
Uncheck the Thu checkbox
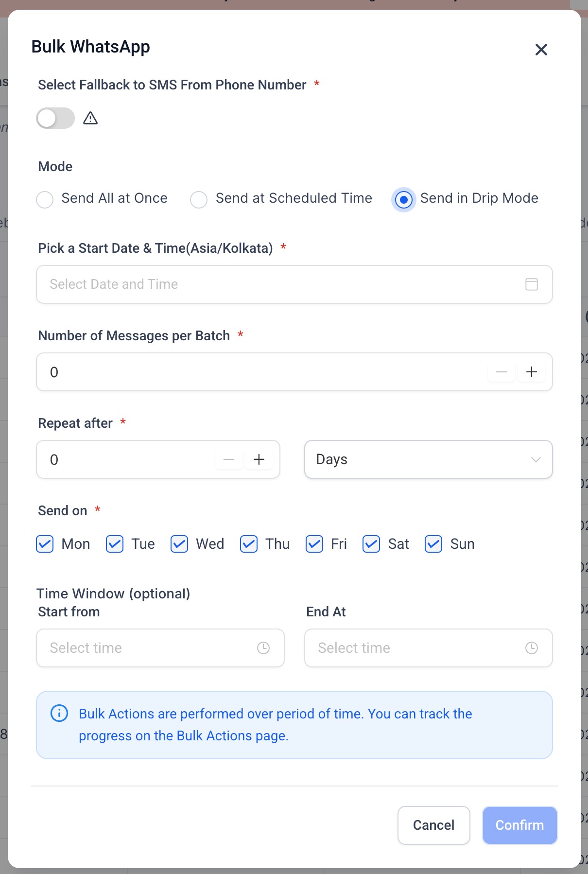click(x=249, y=544)
